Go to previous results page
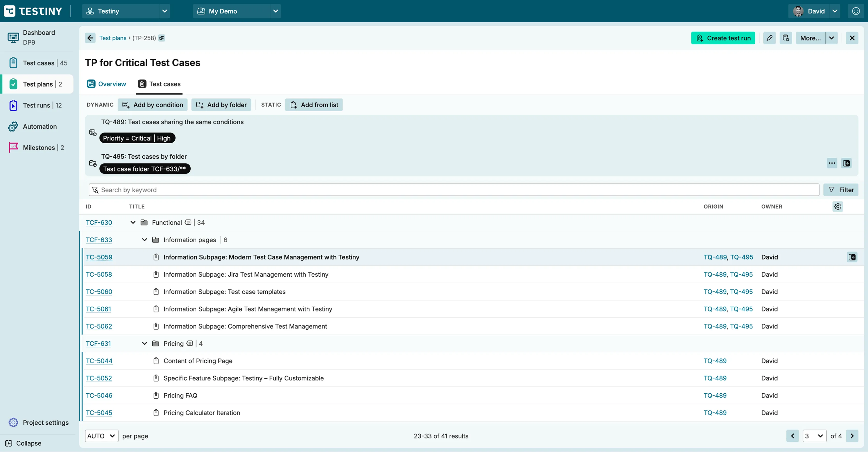Viewport: 868px width, 452px height. click(792, 436)
